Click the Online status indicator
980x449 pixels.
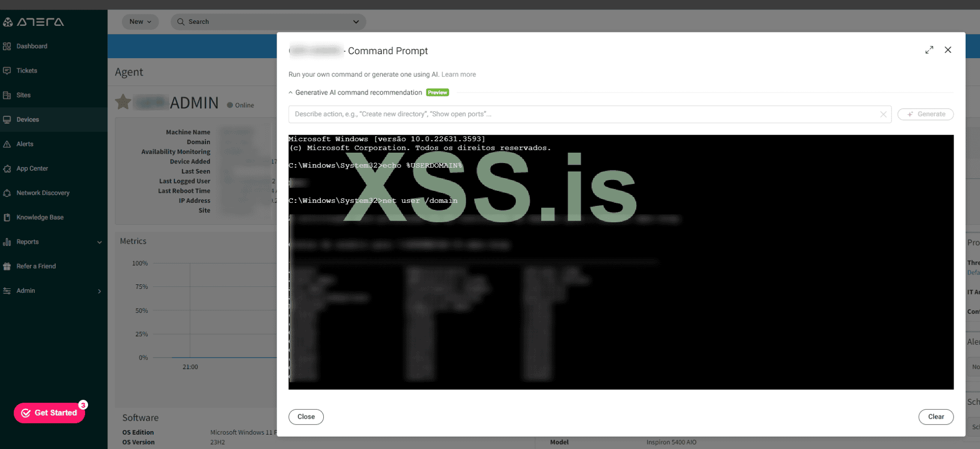tap(241, 105)
